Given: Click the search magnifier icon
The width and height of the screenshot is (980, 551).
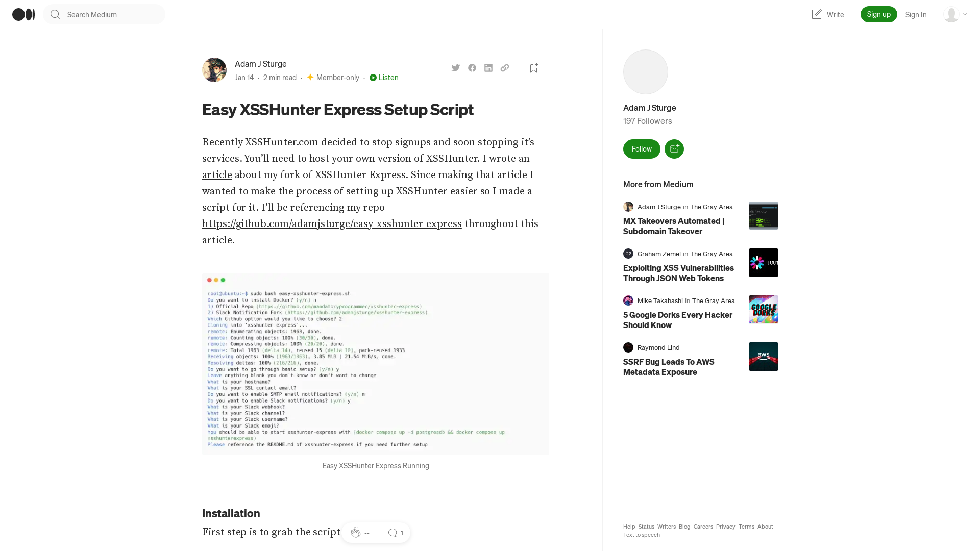Looking at the screenshot, I should click(55, 14).
